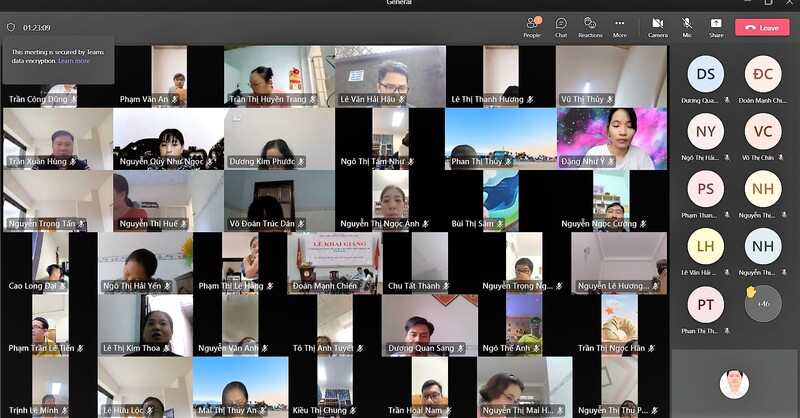
Task: Open the More actions menu
Action: click(620, 26)
